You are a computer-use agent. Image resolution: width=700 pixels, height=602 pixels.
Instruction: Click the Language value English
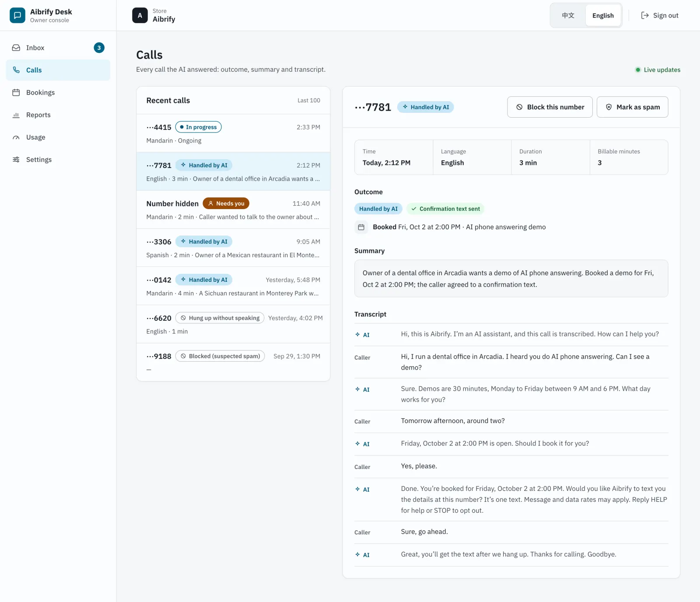[452, 163]
